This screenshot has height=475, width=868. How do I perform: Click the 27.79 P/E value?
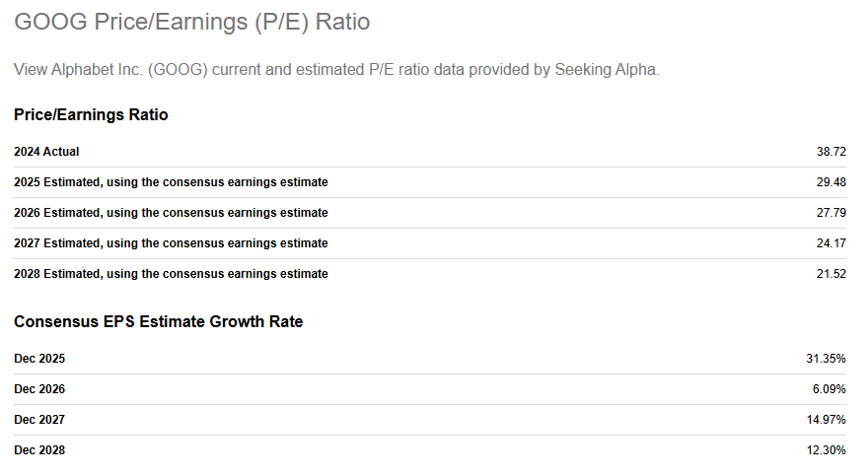[x=832, y=213]
